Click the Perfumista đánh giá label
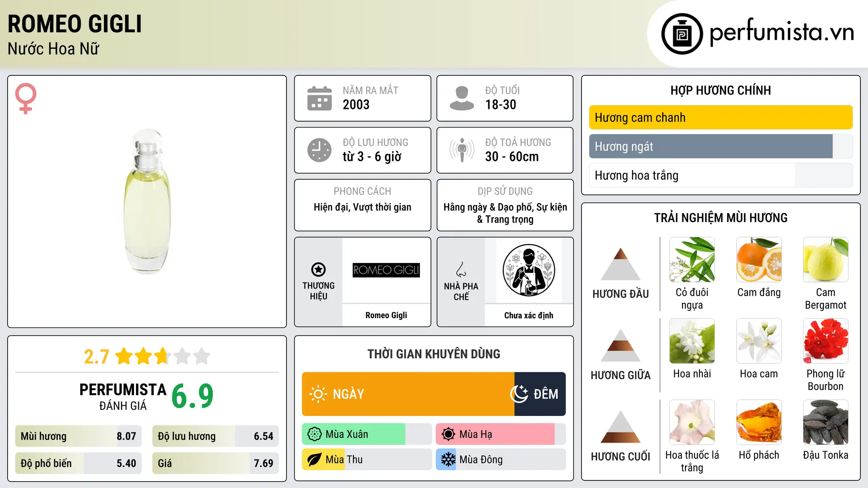868x488 pixels. 123,397
